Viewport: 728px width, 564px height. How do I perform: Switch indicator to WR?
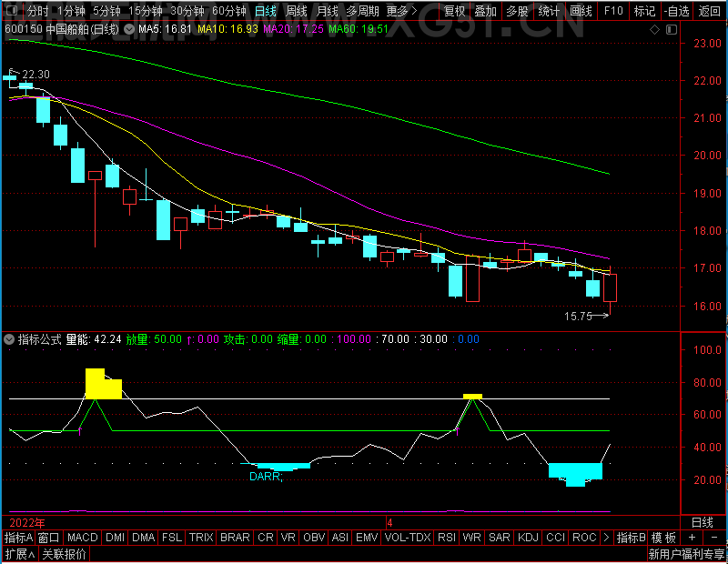click(471, 538)
